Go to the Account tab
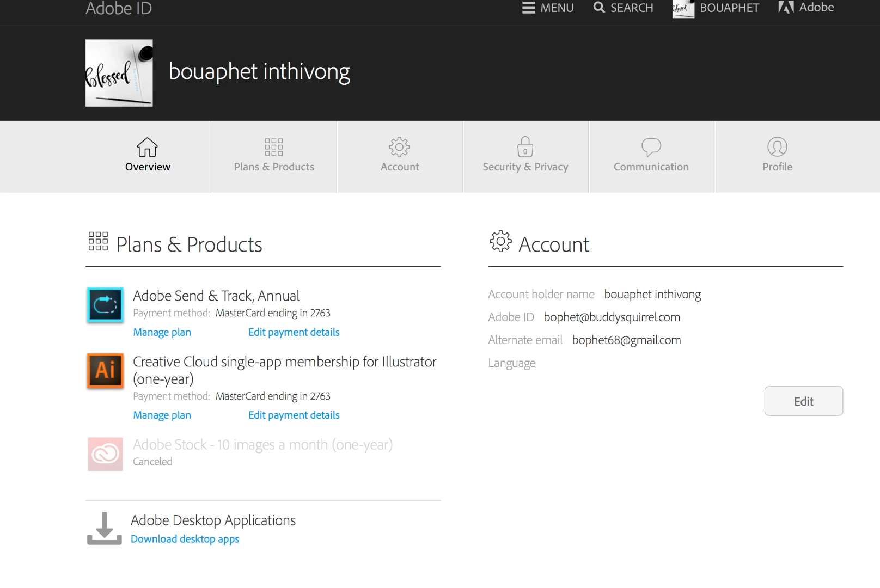The height and width of the screenshot is (588, 880). coord(400,156)
